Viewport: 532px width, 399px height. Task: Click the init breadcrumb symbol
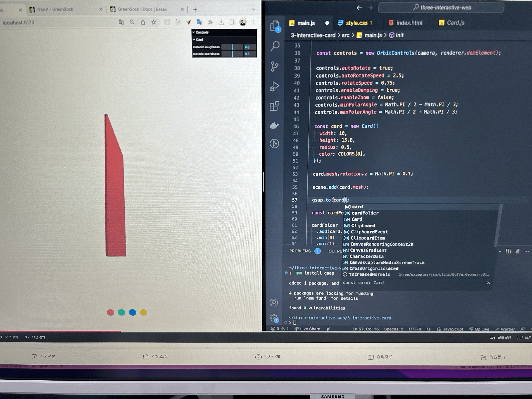pyautogui.click(x=396, y=35)
